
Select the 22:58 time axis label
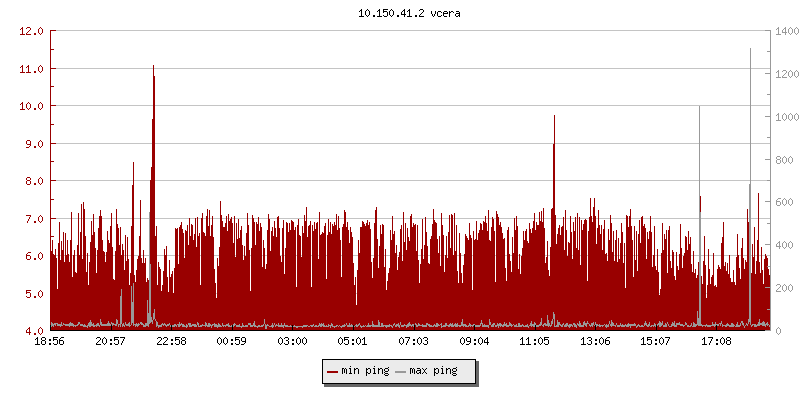171,341
